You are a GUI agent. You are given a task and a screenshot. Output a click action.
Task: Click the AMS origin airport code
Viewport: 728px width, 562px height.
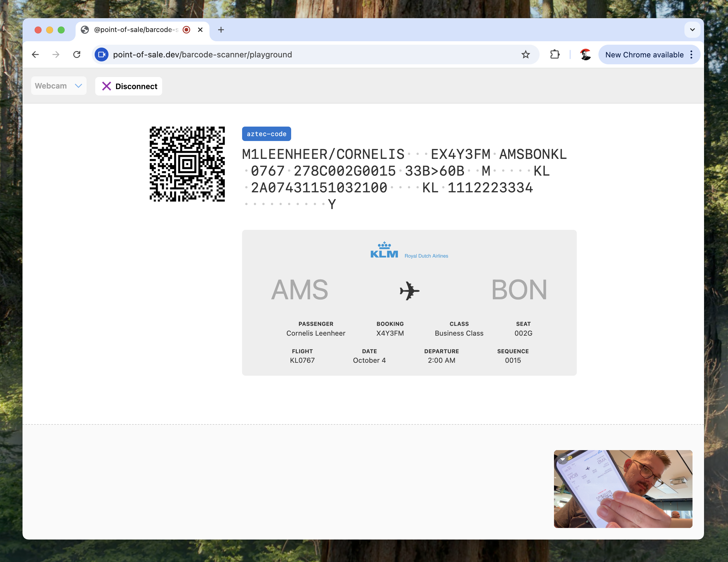pos(299,290)
